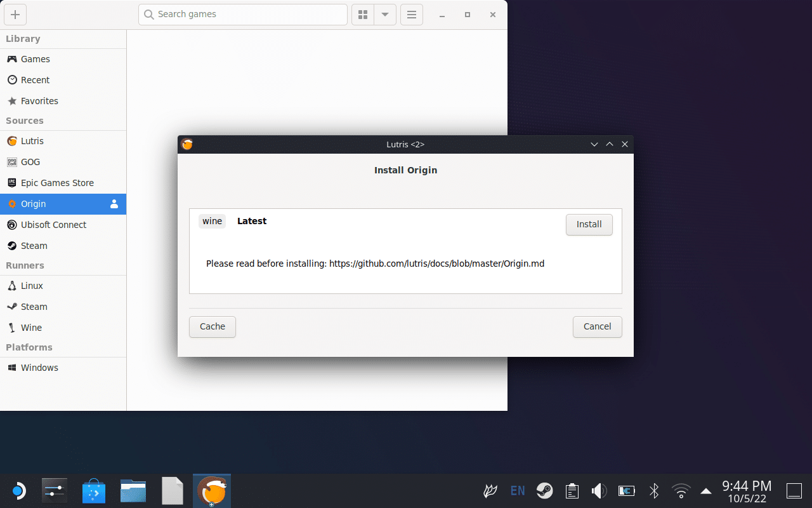Image resolution: width=812 pixels, height=508 pixels.
Task: Select Ubisoft Connect source
Action: (63, 225)
